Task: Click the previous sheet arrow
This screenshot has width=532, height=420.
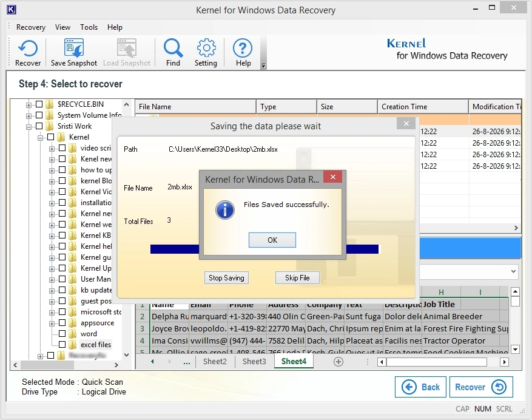Action: (152, 362)
